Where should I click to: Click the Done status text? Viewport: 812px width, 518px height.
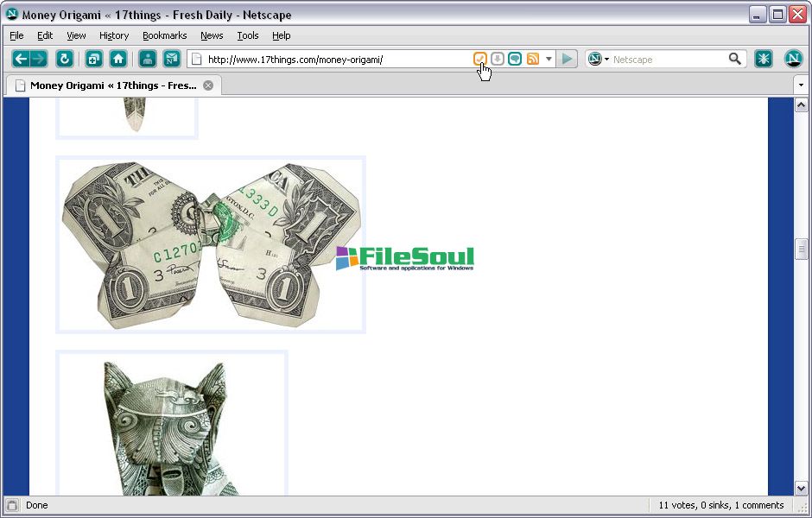click(37, 505)
